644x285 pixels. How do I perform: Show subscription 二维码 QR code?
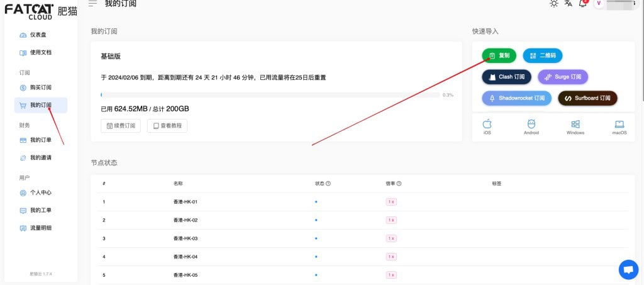[543, 55]
